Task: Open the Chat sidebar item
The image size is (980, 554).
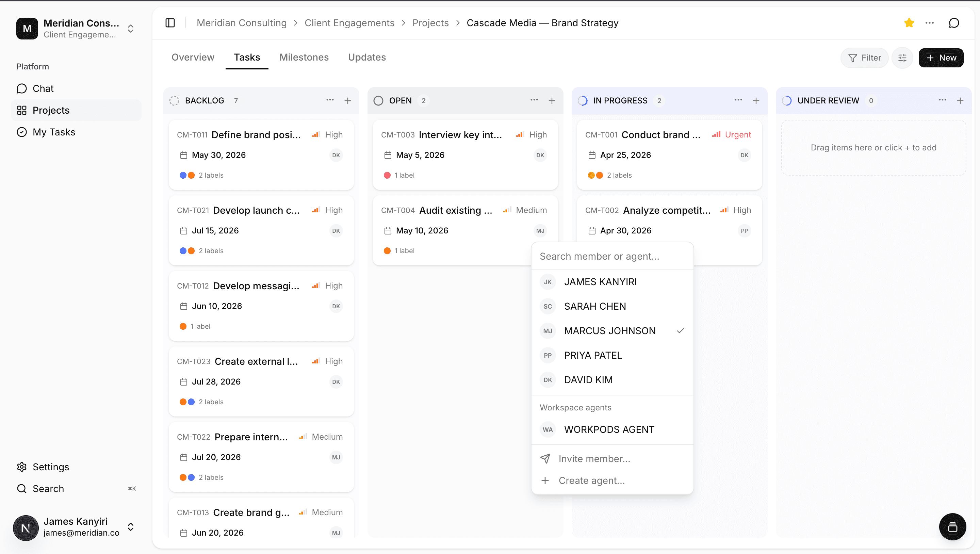Action: point(43,88)
